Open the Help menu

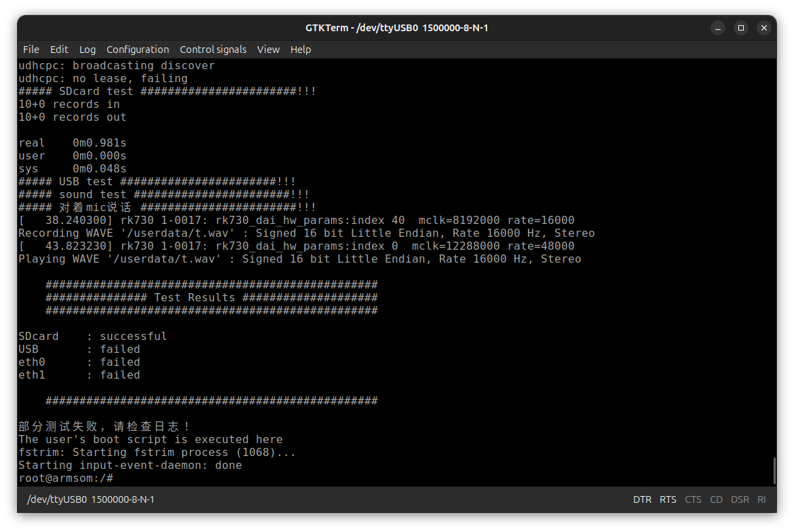point(301,50)
